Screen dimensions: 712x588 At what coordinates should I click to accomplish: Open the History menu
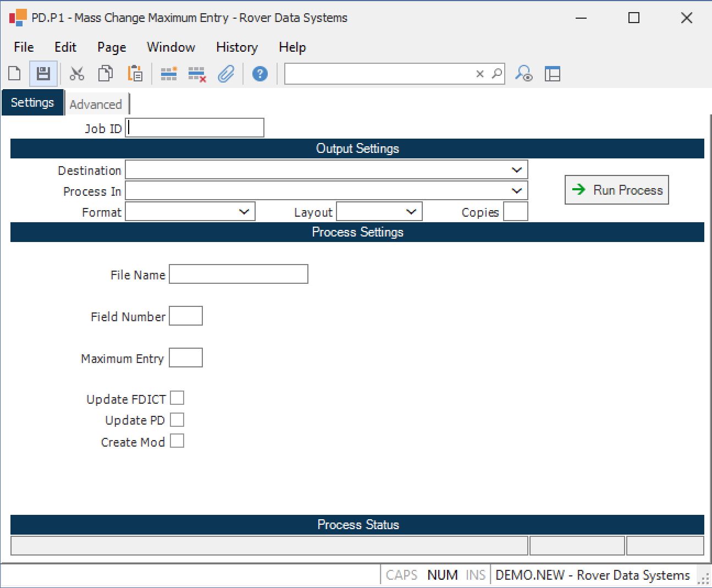pos(237,47)
